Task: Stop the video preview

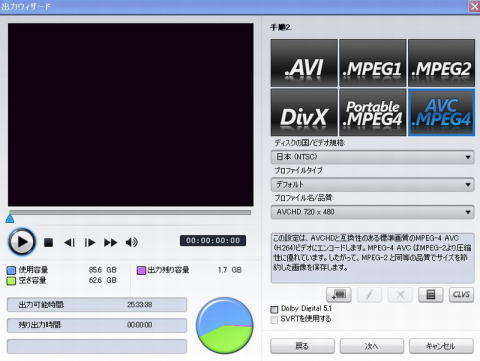Action: (x=49, y=242)
